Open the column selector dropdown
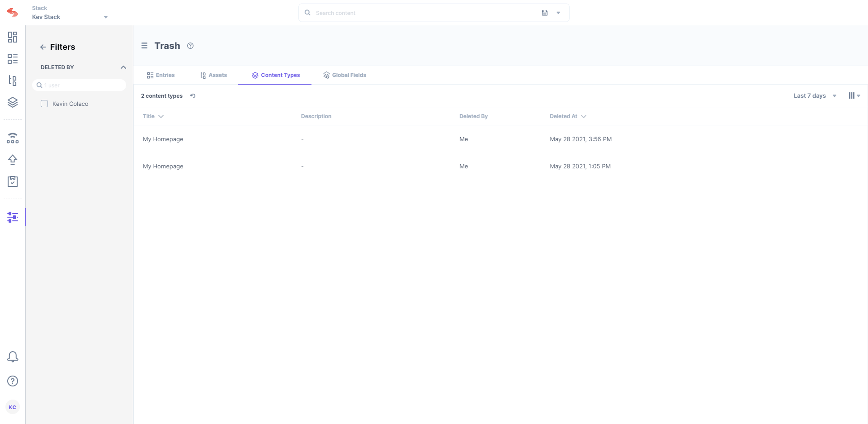 pyautogui.click(x=854, y=95)
